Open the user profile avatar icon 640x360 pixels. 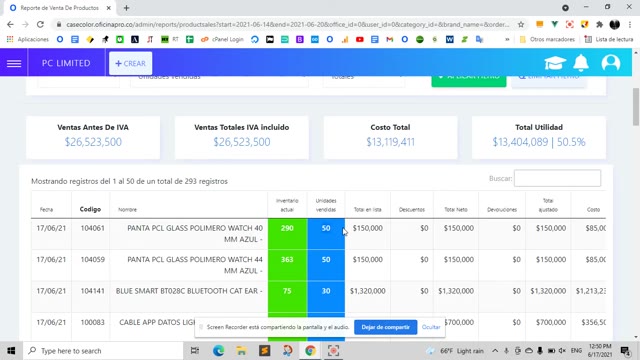[x=611, y=63]
